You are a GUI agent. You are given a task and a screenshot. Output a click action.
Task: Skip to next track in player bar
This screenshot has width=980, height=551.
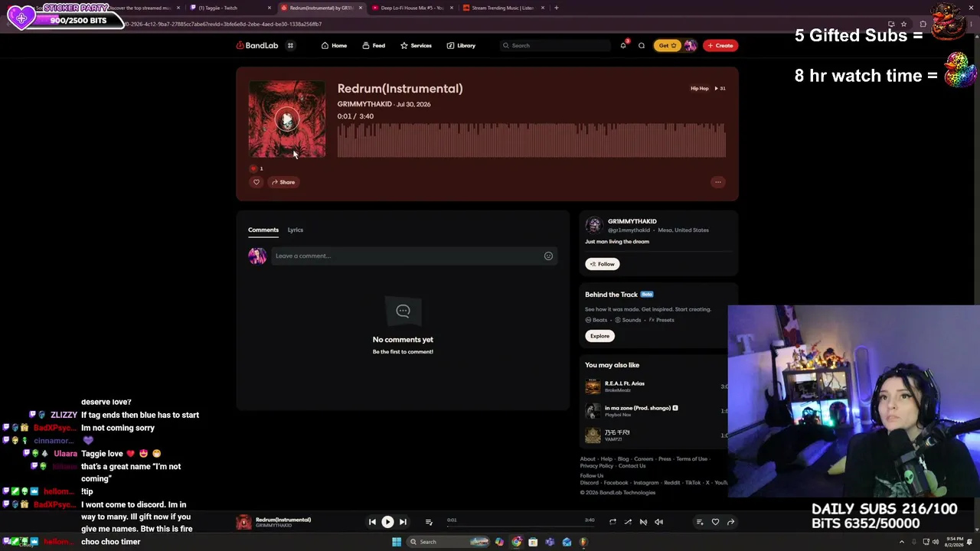tap(403, 522)
